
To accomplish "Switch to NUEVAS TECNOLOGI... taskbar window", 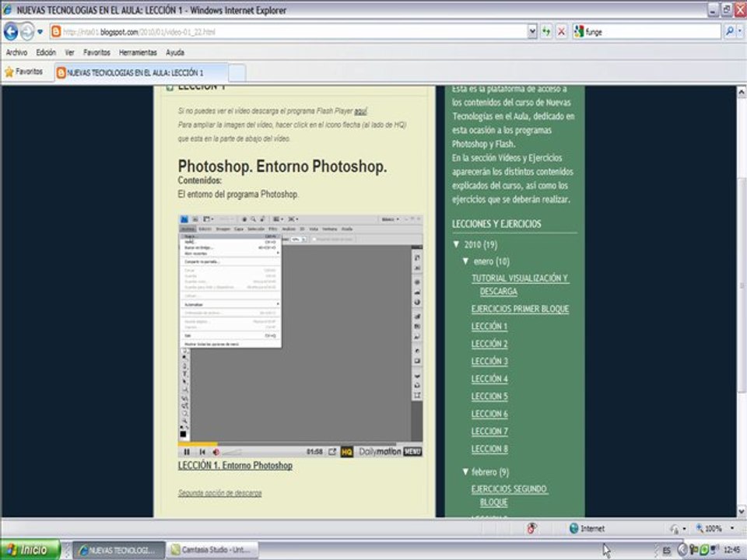I will pos(117,550).
